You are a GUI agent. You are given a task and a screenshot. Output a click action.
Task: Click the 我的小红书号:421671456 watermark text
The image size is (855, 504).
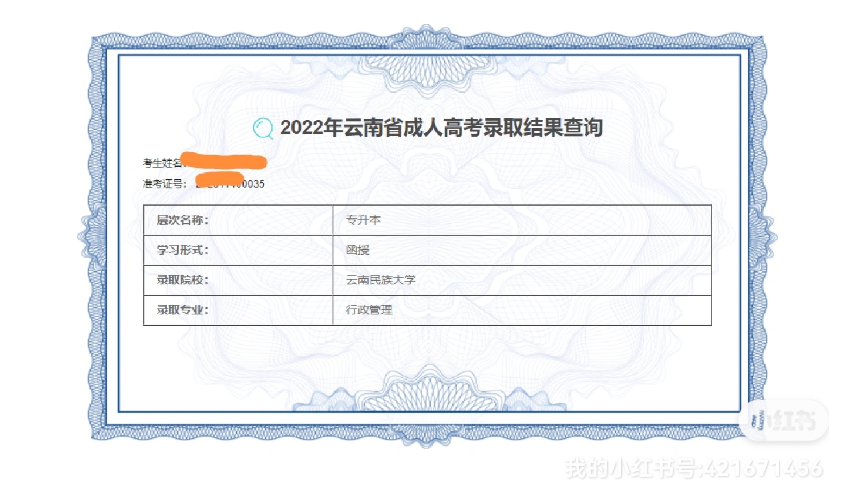point(695,468)
